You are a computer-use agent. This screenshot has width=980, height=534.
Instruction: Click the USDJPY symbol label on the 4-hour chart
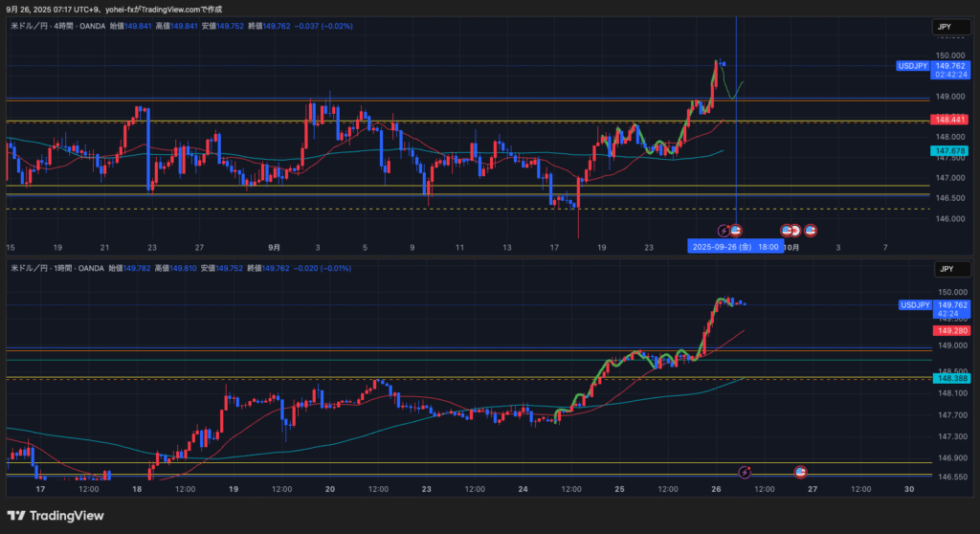[912, 66]
